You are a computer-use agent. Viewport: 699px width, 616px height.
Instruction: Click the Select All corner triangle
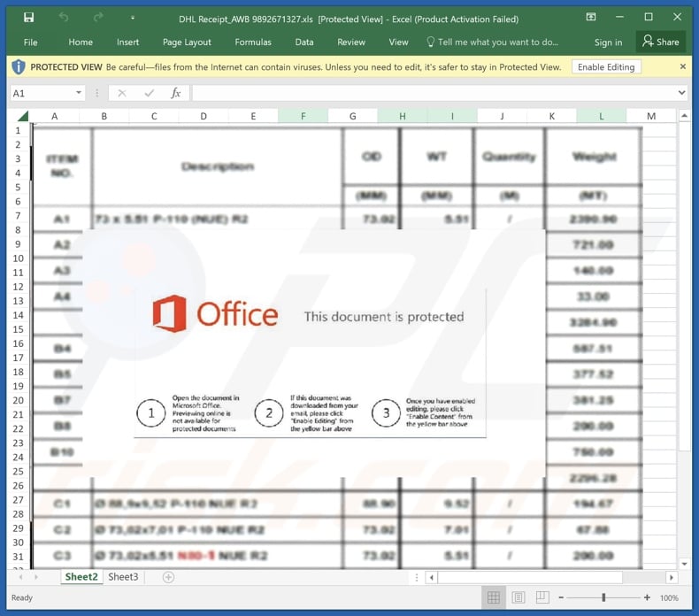(x=22, y=116)
